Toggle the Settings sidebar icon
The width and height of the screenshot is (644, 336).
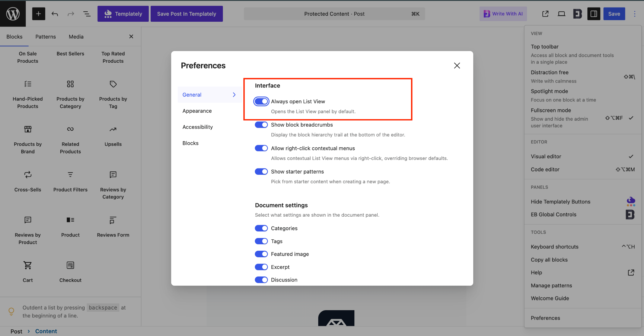[x=594, y=14]
